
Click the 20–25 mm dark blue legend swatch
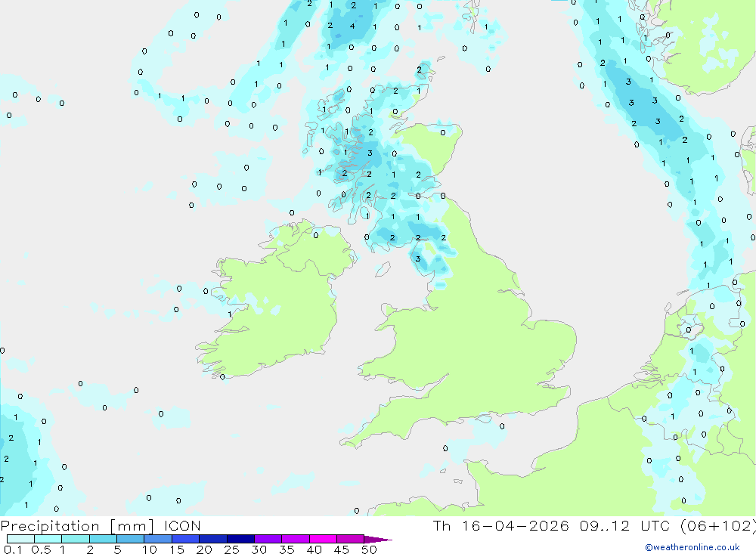point(213,539)
